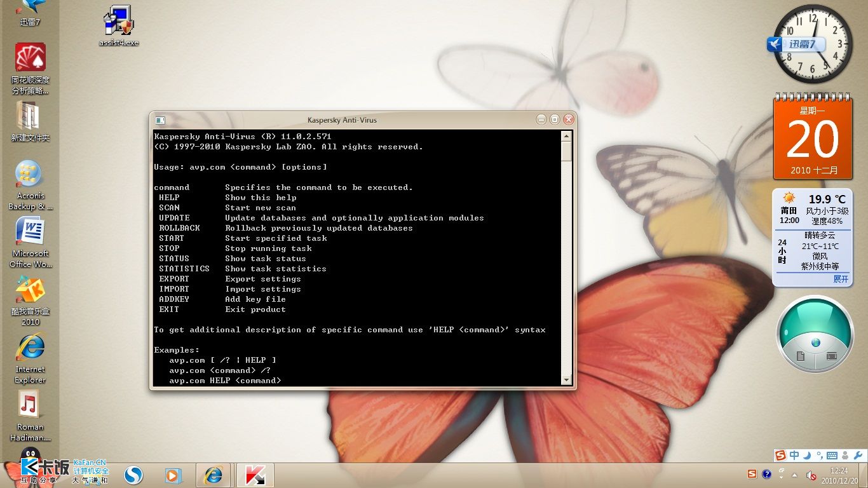This screenshot has width=868, height=488.
Task: Click the muted volume speaker icon
Action: pos(811,475)
